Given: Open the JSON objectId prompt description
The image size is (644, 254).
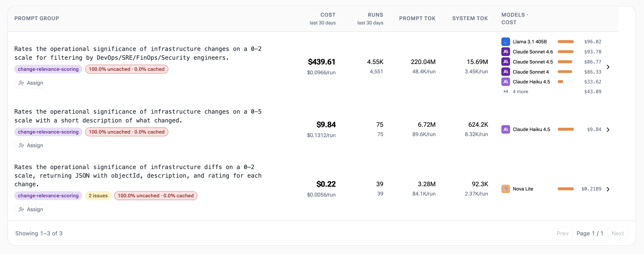Looking at the screenshot, I should coord(138,175).
